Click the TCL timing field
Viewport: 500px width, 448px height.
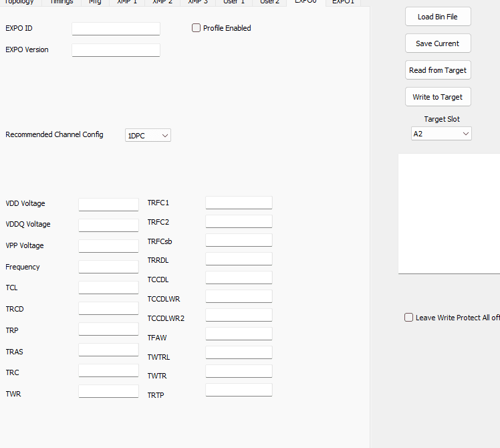point(108,288)
